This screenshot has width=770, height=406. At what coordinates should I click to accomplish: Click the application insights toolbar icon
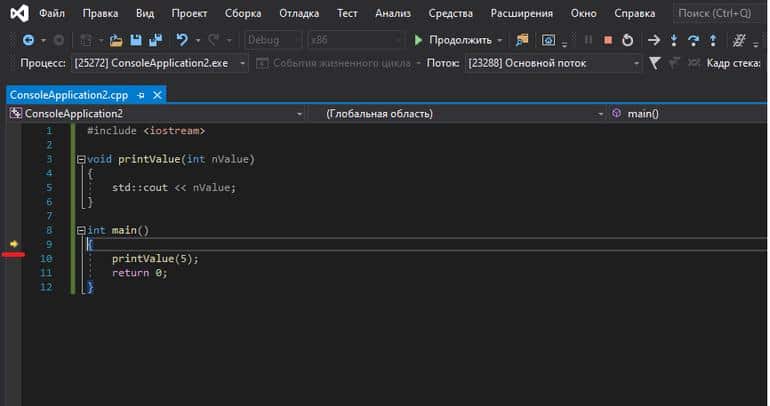pos(548,40)
